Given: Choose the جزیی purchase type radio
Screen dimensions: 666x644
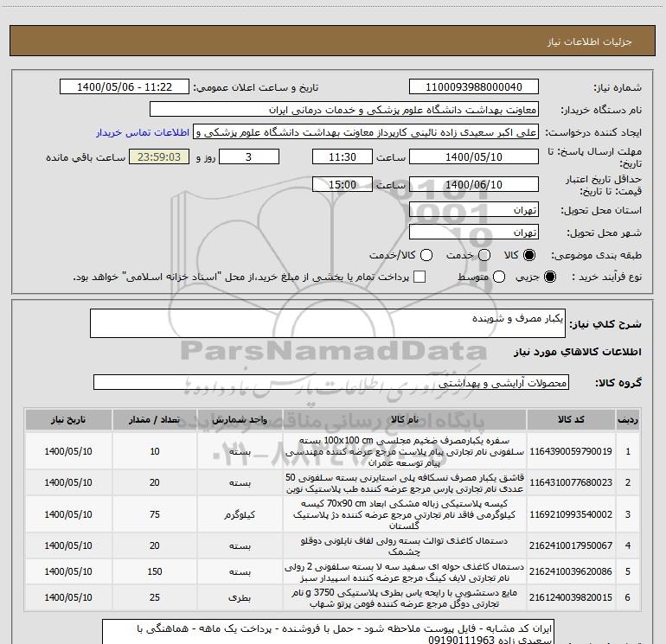Looking at the screenshot, I should click(x=549, y=277).
